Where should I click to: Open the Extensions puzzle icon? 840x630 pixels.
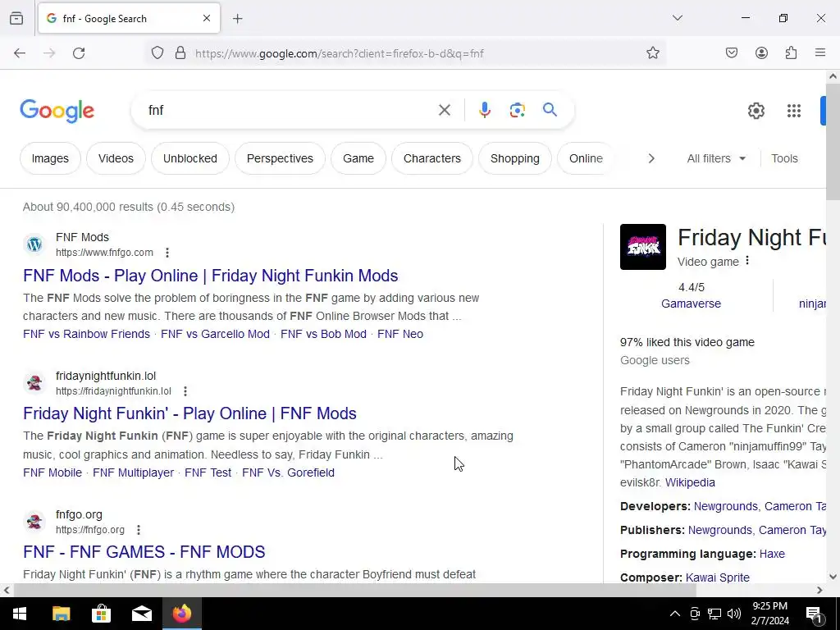[791, 53]
